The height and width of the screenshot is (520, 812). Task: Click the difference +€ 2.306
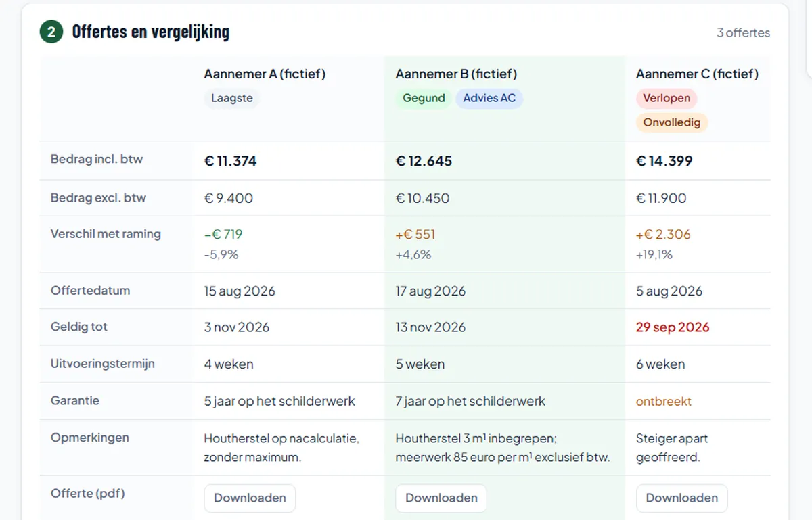[x=663, y=235]
